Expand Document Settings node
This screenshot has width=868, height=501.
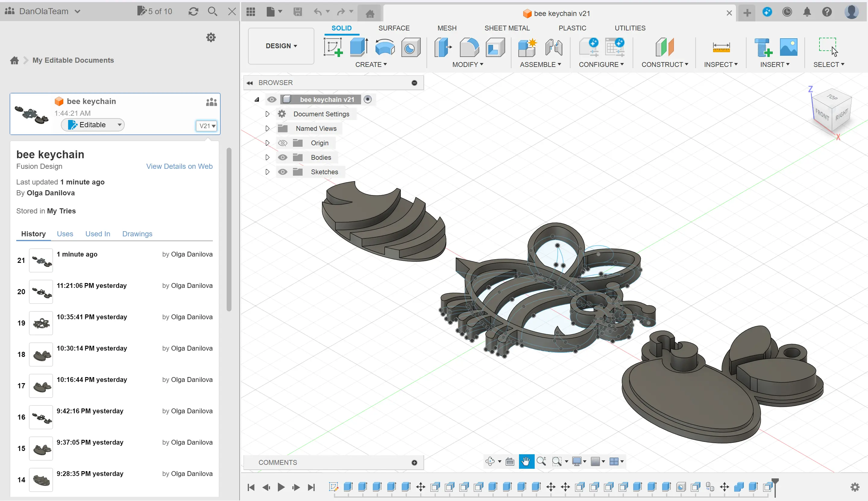point(267,114)
